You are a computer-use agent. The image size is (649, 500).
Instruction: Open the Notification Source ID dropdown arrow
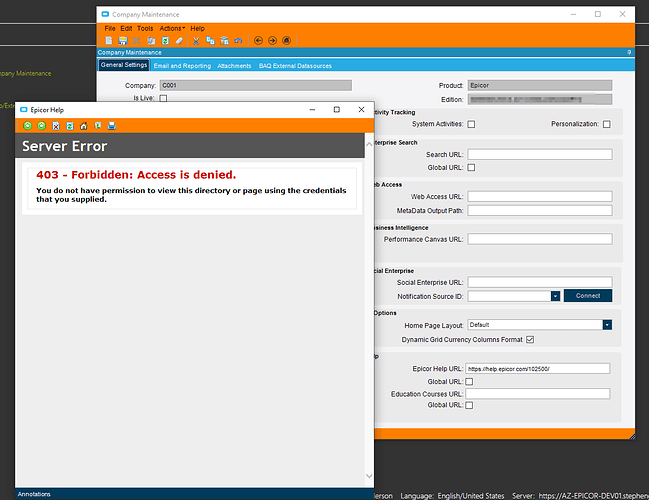coord(555,296)
